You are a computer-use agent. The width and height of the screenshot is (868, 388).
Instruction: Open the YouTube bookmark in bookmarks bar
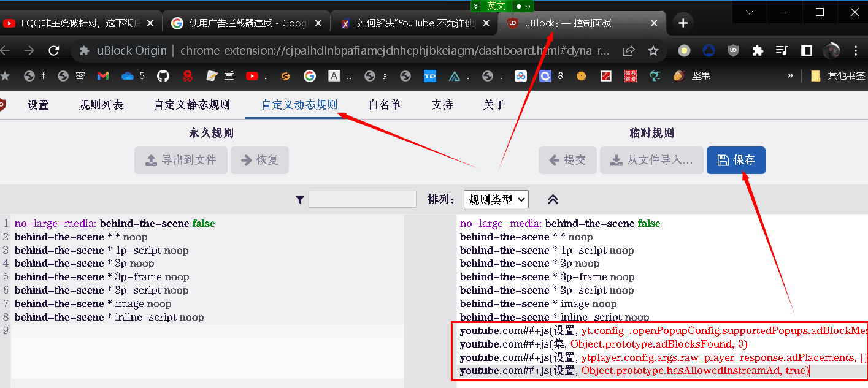[x=252, y=76]
